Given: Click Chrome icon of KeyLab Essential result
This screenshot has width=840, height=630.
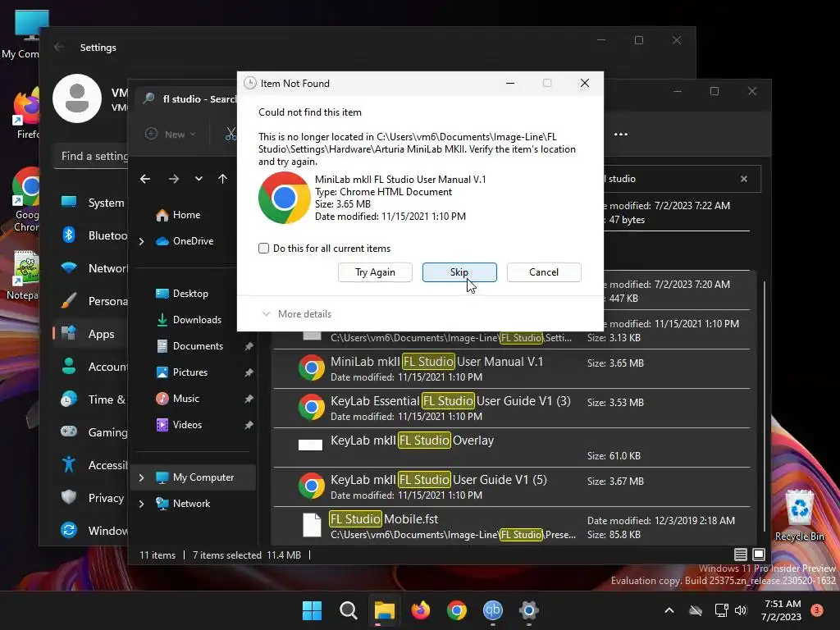Looking at the screenshot, I should (x=311, y=408).
